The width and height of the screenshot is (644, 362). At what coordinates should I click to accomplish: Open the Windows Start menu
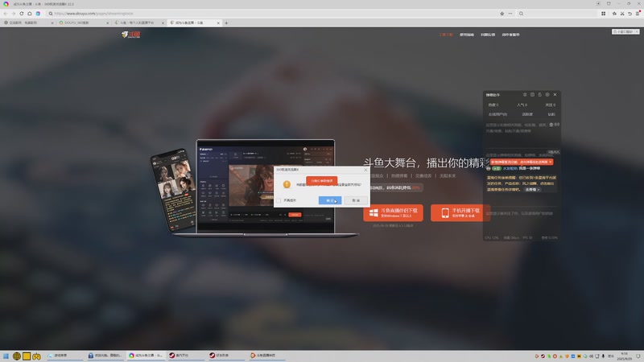(6, 356)
